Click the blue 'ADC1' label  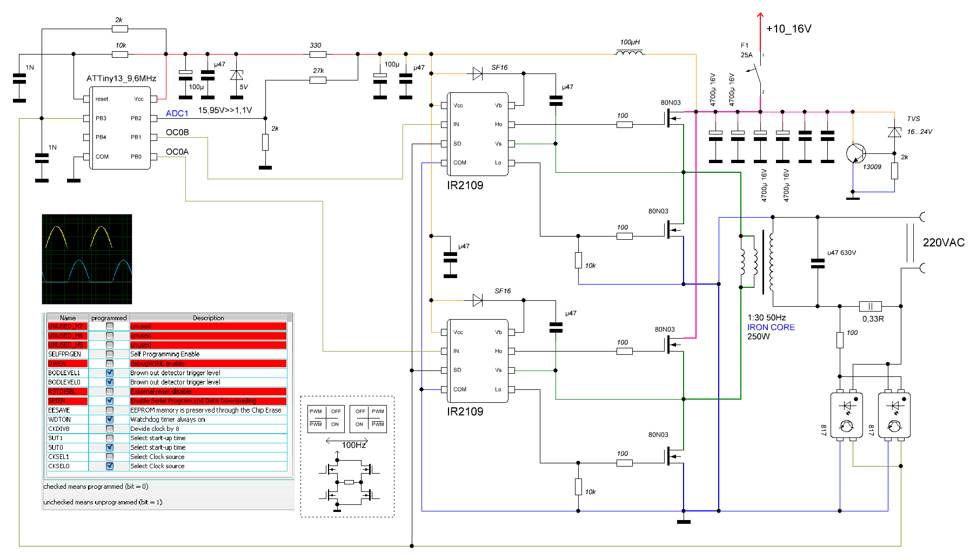[x=177, y=113]
